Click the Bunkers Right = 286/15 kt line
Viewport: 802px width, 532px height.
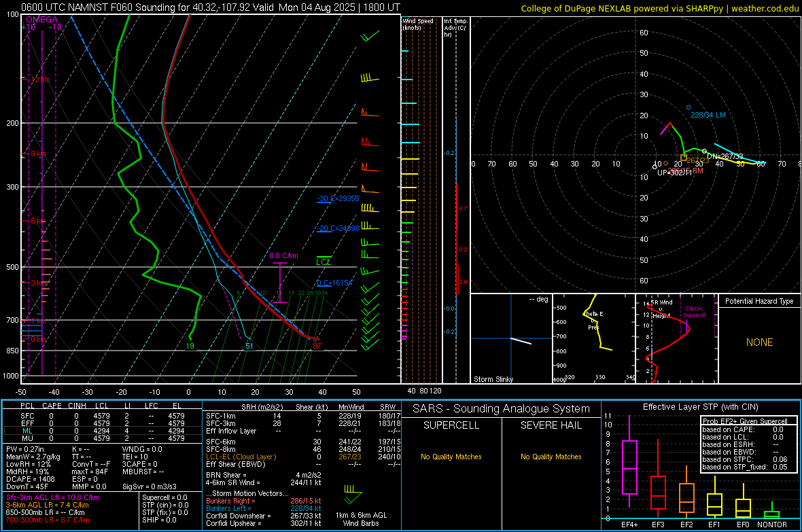pos(264,501)
